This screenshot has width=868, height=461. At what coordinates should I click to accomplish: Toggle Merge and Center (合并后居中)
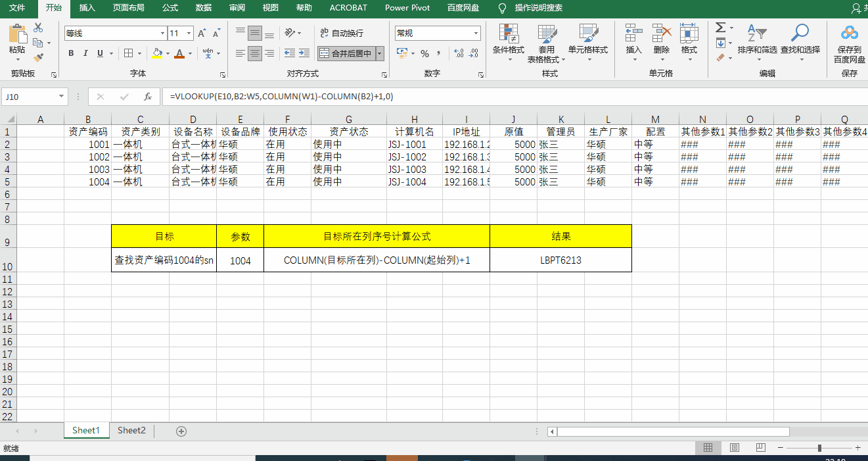tap(346, 53)
